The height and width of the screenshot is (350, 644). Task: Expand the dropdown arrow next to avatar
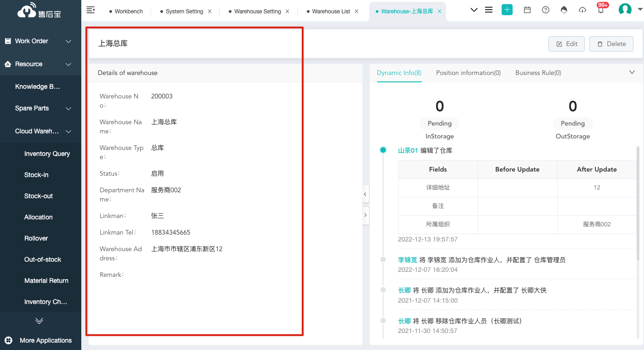640,9
